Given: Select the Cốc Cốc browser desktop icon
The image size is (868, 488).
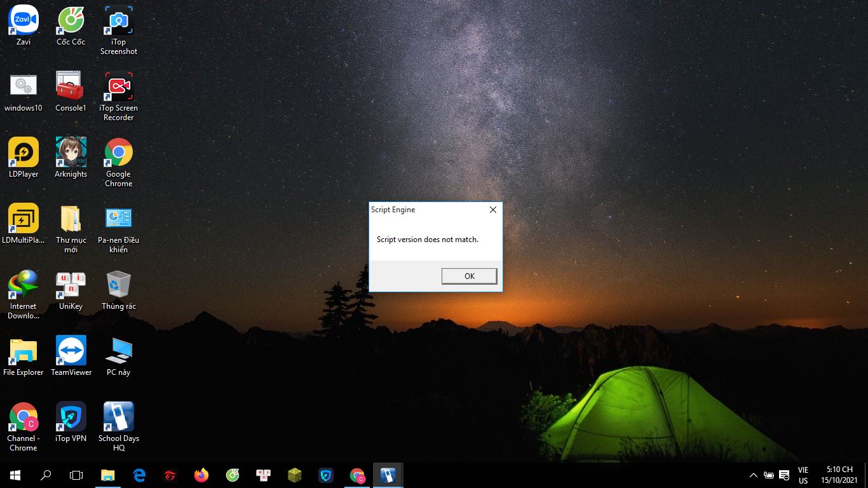Looking at the screenshot, I should pyautogui.click(x=71, y=21).
